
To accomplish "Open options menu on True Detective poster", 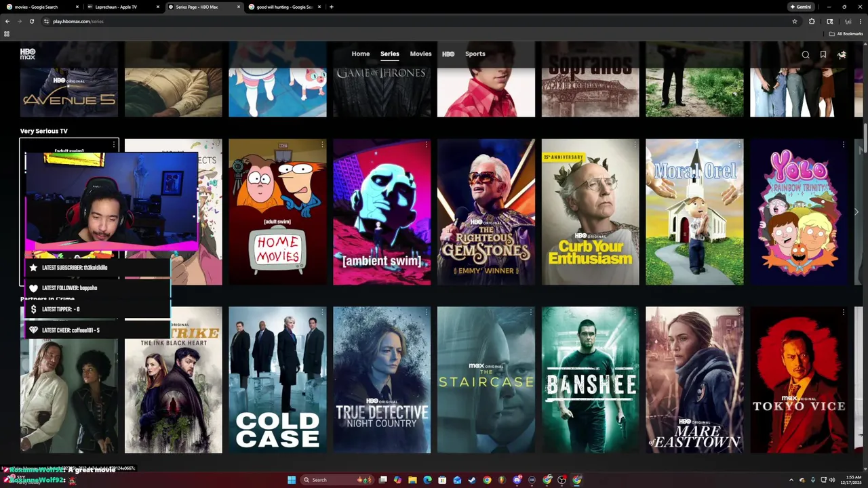I will click(x=427, y=312).
